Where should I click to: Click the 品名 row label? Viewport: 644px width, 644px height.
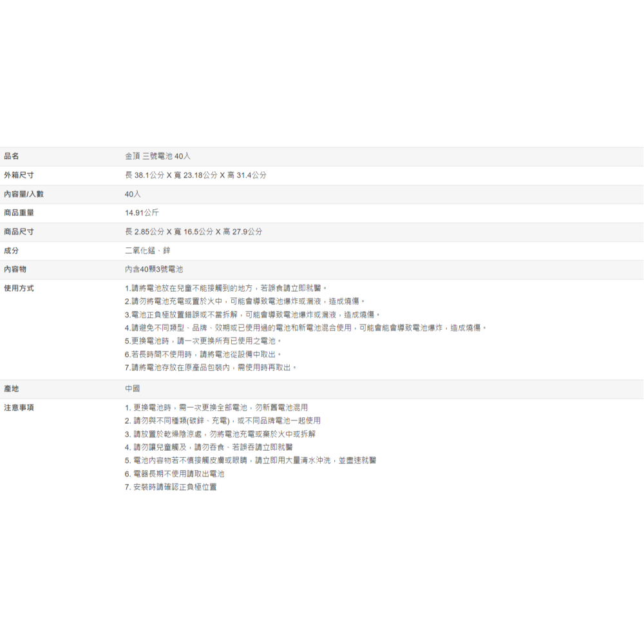(12, 156)
